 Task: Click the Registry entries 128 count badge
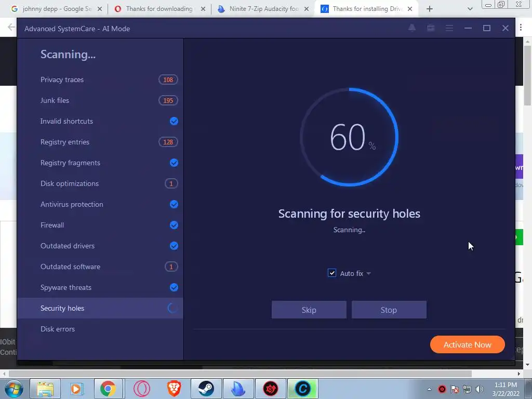(x=168, y=142)
